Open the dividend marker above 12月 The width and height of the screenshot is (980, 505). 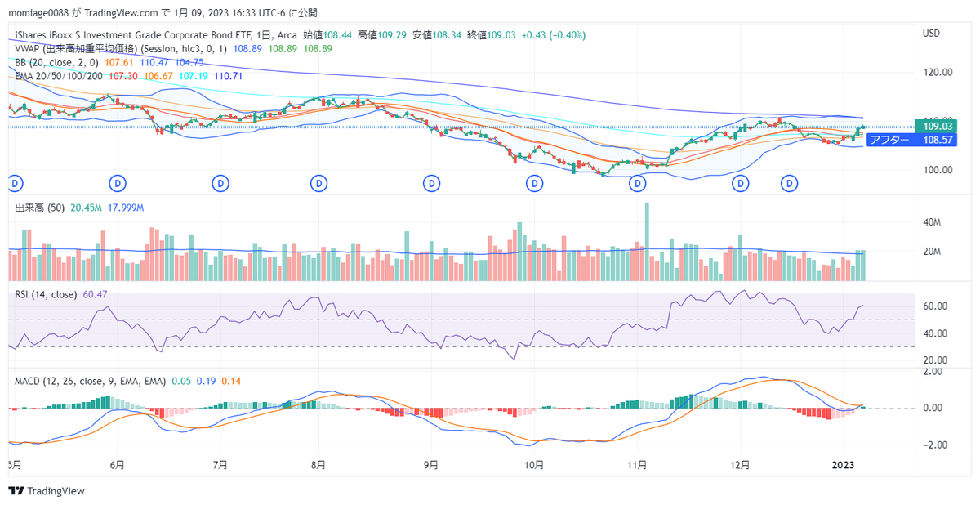click(741, 185)
